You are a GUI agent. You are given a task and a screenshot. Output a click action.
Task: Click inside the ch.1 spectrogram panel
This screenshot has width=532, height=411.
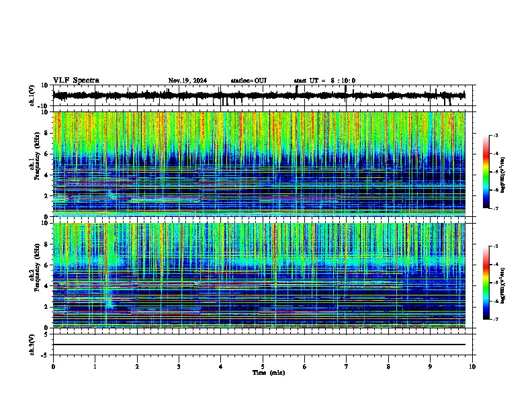(259, 164)
